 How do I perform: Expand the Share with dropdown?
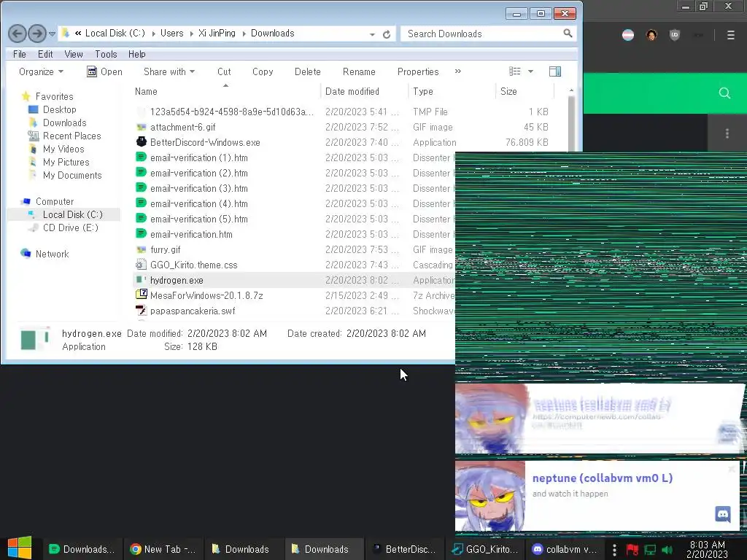[x=169, y=72]
